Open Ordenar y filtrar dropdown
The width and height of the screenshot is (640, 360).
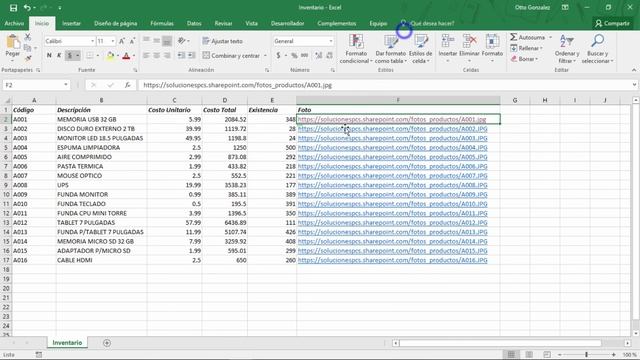567,49
